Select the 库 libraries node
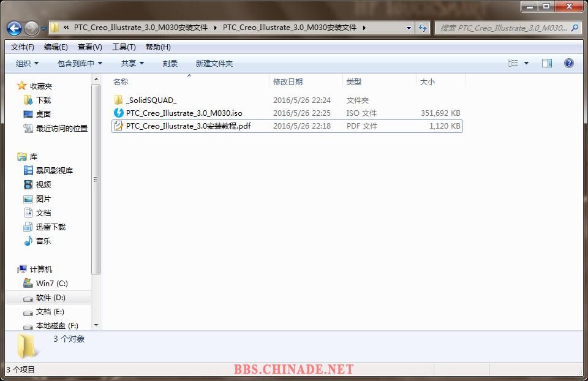Image resolution: width=588 pixels, height=381 pixels. pyautogui.click(x=34, y=156)
